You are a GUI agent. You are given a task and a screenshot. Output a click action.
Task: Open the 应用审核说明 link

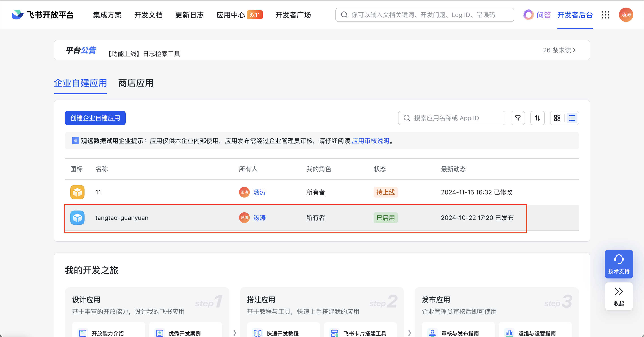(x=371, y=141)
